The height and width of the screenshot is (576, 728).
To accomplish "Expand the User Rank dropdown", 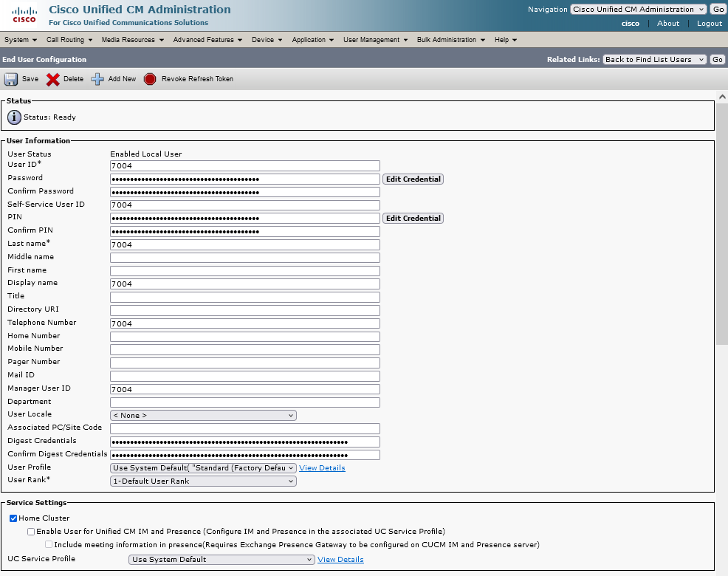I will tap(203, 481).
